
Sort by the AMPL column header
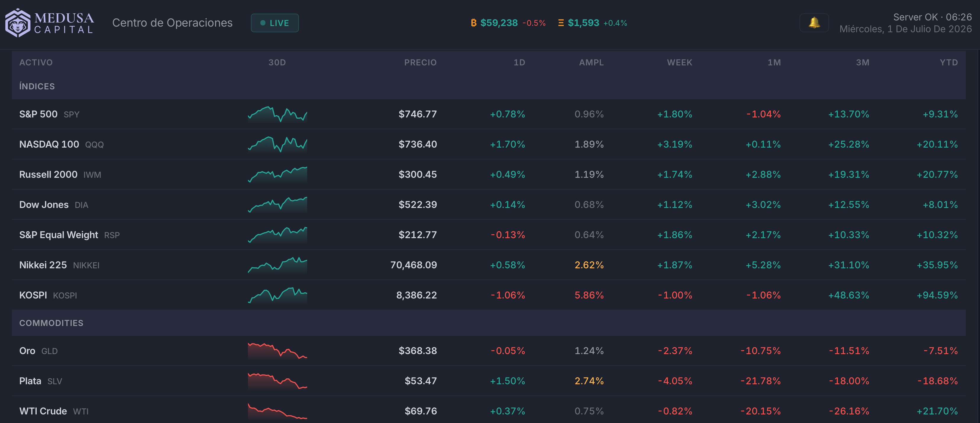(591, 62)
